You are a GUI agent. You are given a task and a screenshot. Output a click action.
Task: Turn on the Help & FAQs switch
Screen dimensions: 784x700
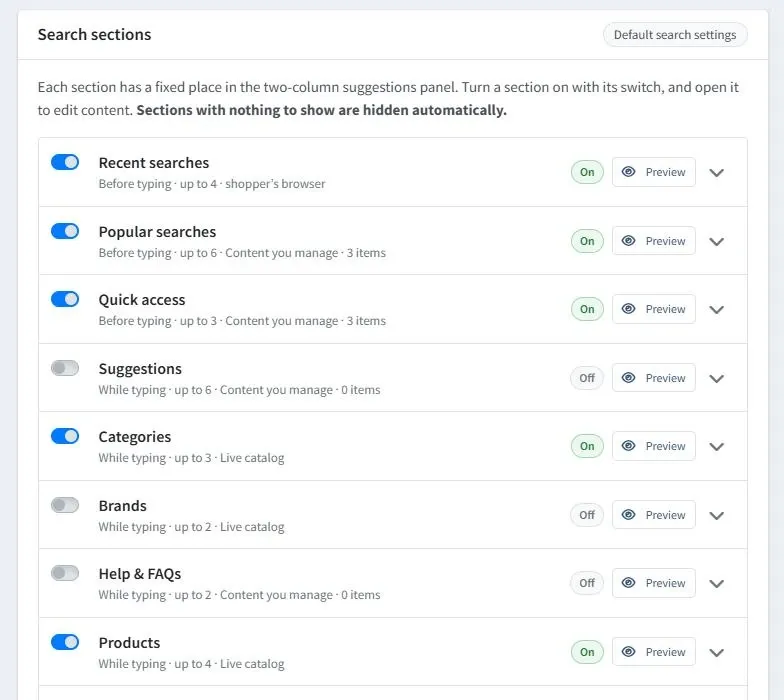pos(65,573)
